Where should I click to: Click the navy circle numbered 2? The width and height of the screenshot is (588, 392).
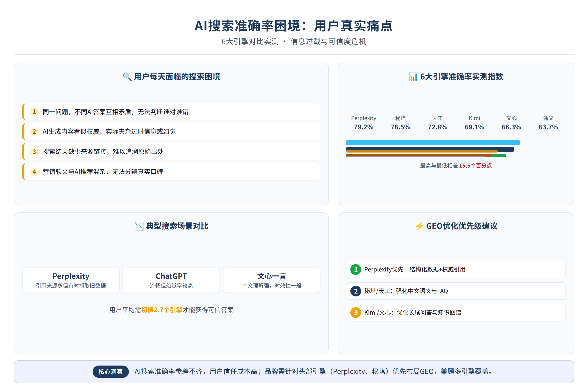click(x=356, y=291)
